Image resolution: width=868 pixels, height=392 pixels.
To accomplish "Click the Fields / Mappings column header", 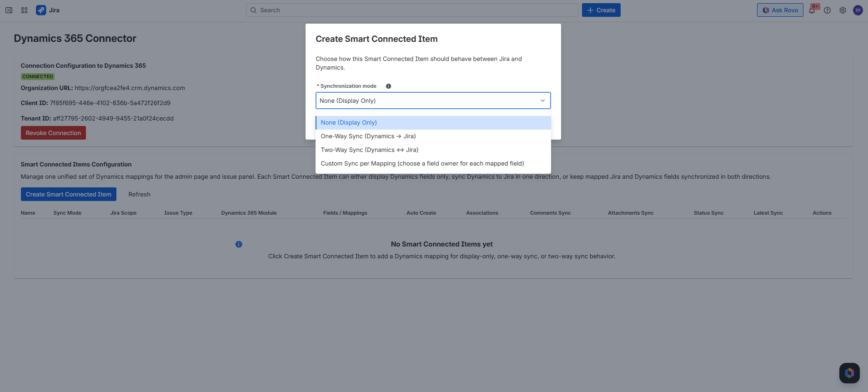I will (345, 213).
